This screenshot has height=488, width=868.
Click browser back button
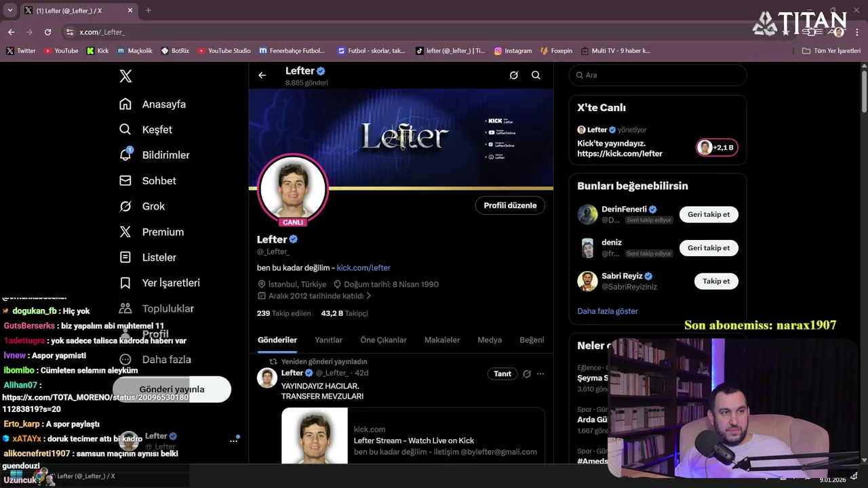click(11, 32)
